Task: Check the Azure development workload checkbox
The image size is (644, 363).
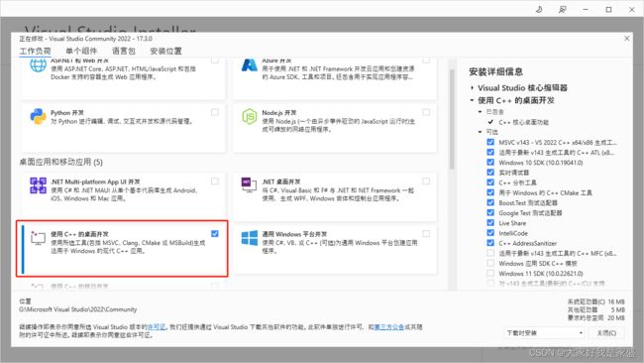Action: click(x=426, y=60)
